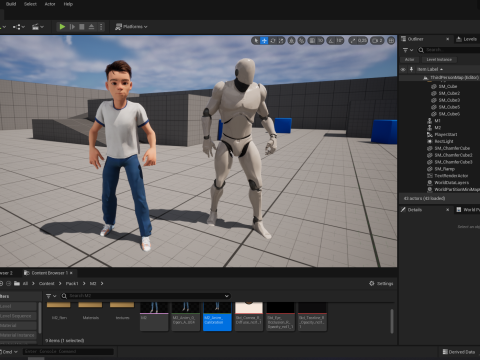Select SM_Cube2 in the Outliner
The height and width of the screenshot is (360, 480).
(449, 93)
